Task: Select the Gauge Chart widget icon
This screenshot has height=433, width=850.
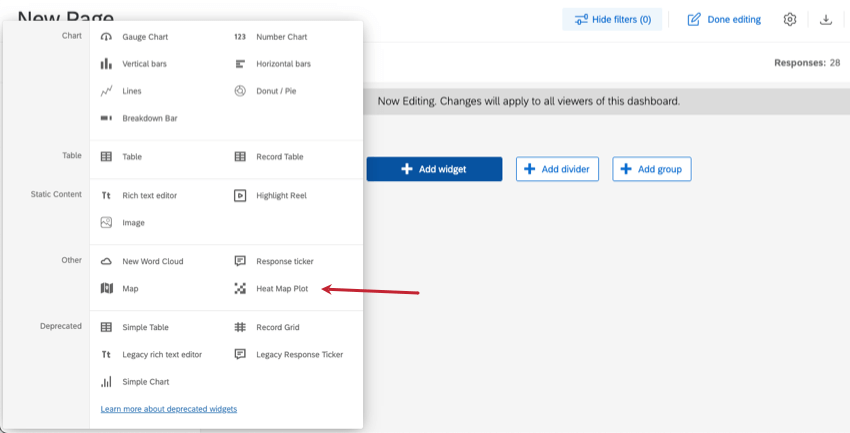Action: [106, 37]
